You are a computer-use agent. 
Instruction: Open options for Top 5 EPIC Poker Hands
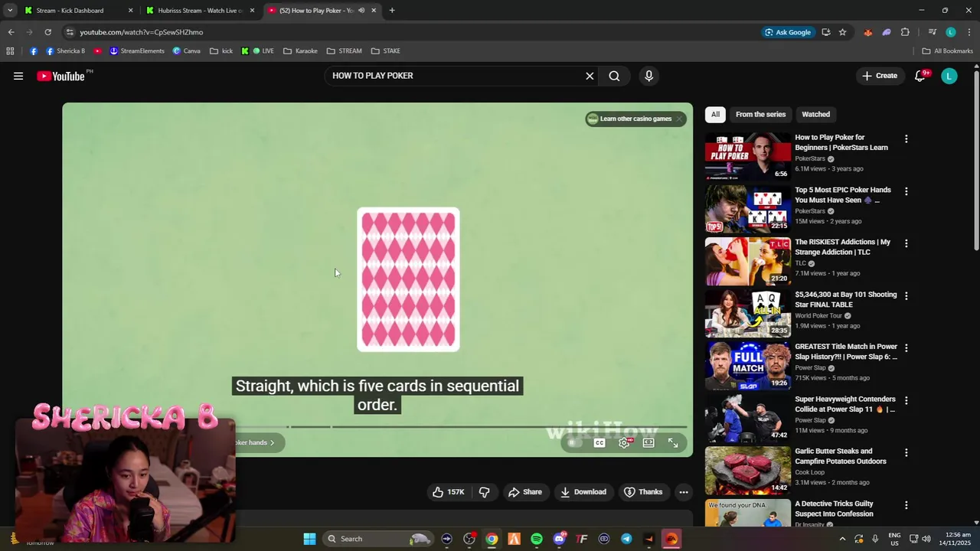906,191
